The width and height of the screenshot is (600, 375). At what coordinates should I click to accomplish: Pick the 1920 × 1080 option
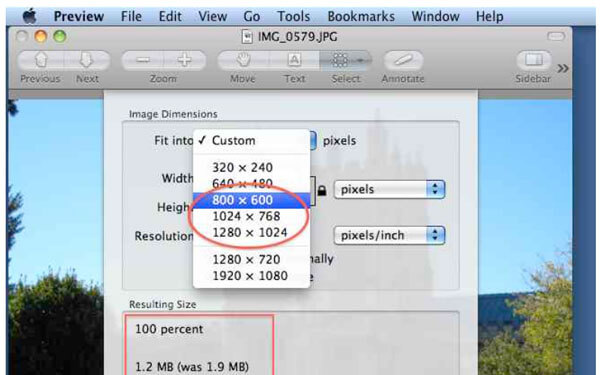(x=251, y=276)
